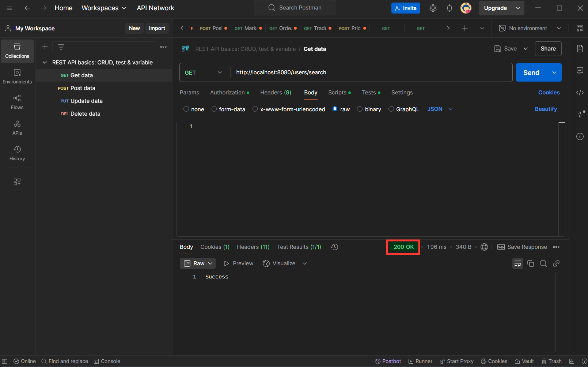Open the Collections sidebar panel
Screen dimensions: 588x367
17,51
